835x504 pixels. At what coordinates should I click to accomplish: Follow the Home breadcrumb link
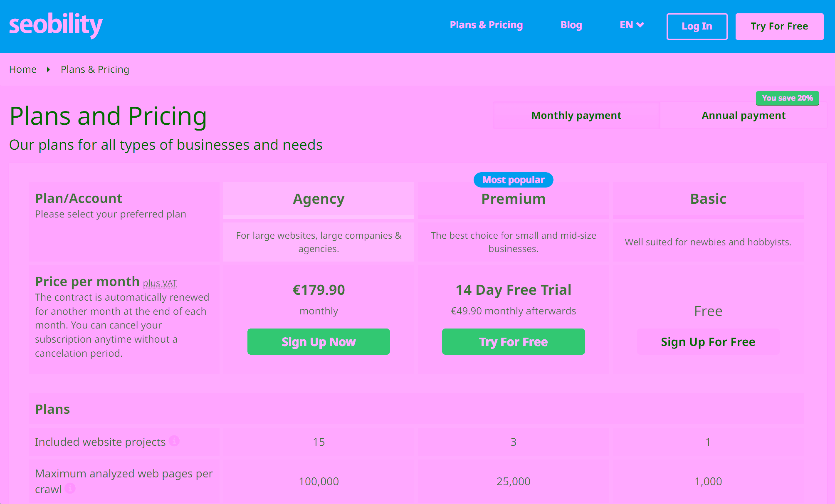(x=23, y=69)
